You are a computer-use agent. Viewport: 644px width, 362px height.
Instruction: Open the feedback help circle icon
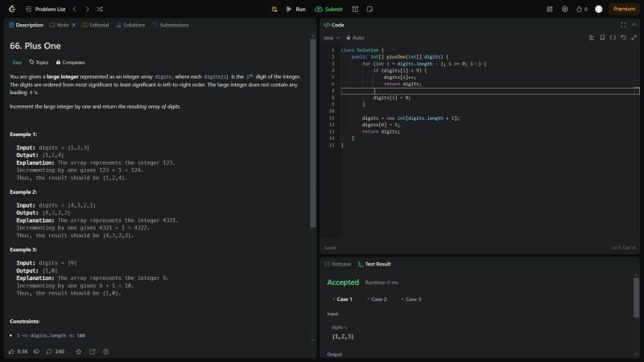point(106,352)
